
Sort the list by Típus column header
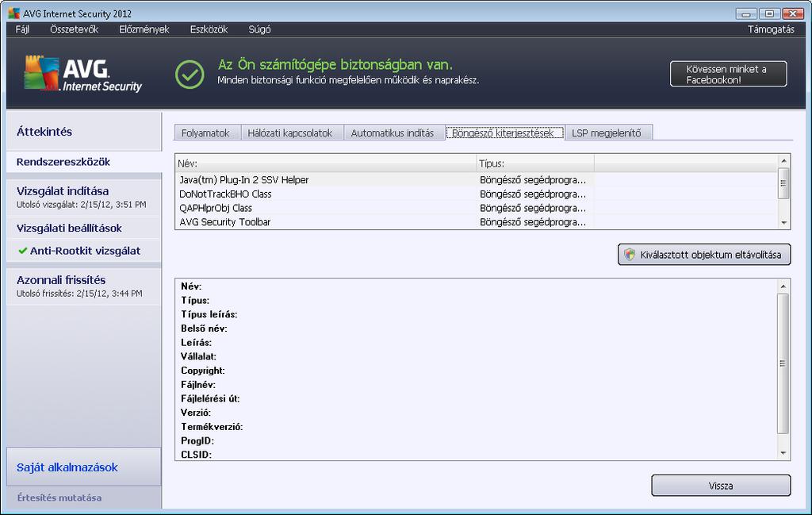[535, 163]
